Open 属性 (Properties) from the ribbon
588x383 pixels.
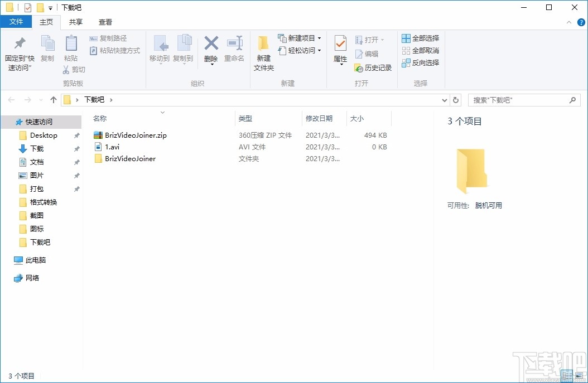click(x=340, y=49)
